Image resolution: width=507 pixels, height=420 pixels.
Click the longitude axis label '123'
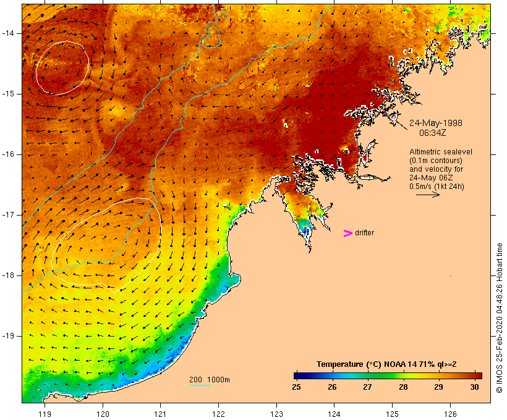coord(276,414)
